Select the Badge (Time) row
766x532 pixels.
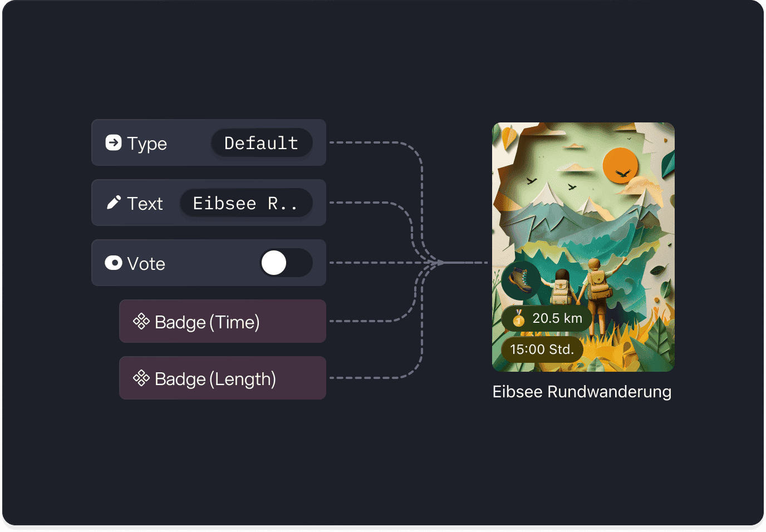(x=223, y=321)
